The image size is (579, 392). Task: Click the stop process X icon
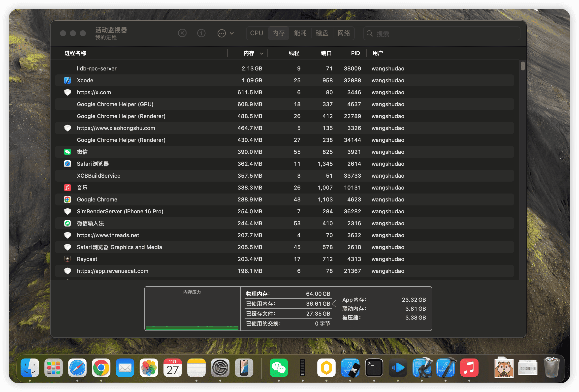(182, 33)
